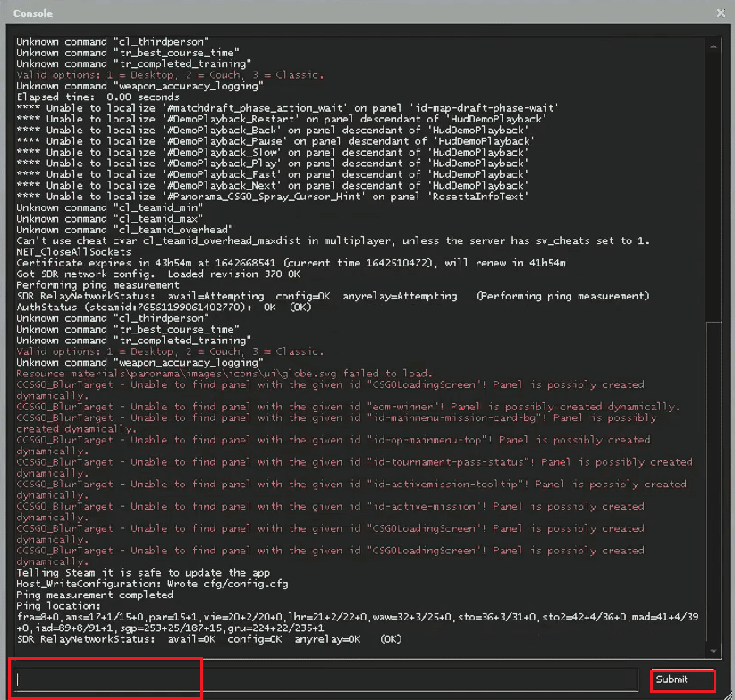Click the 'Certificate expires in 43h54m' line

click(291, 263)
